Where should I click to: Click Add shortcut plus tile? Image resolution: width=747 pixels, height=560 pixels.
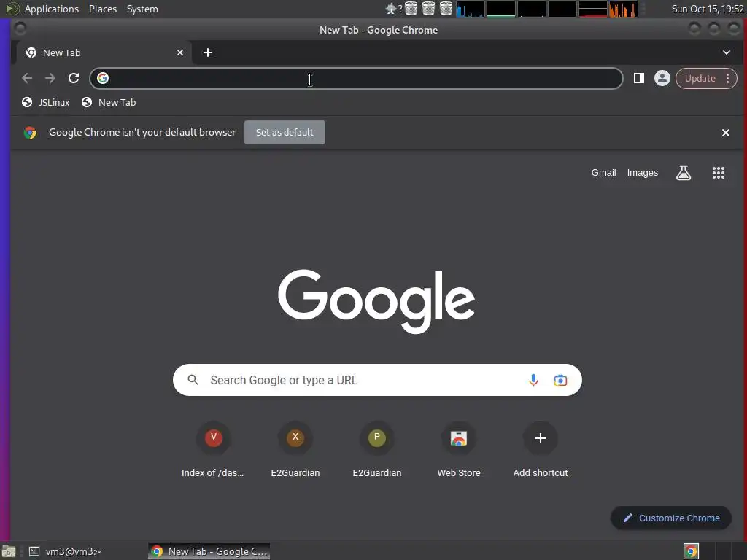point(541,450)
